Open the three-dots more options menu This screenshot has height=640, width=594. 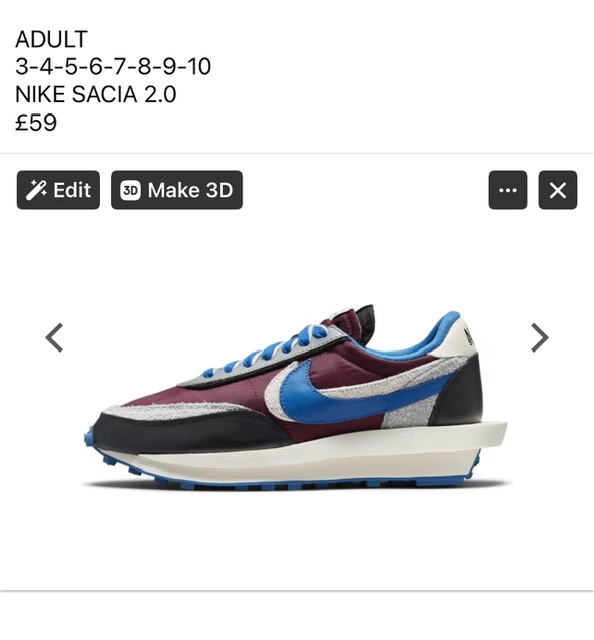[x=507, y=190]
